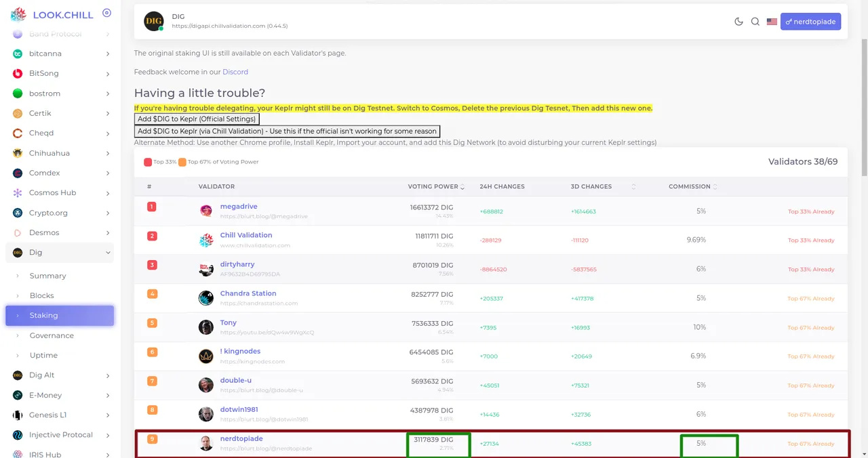
Task: Click the BitSong sidebar icon
Action: [x=18, y=73]
